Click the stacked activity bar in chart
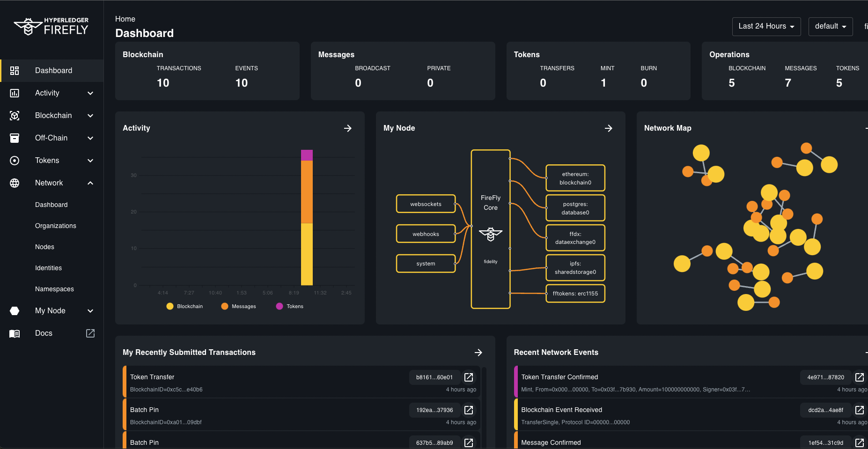 pos(307,218)
